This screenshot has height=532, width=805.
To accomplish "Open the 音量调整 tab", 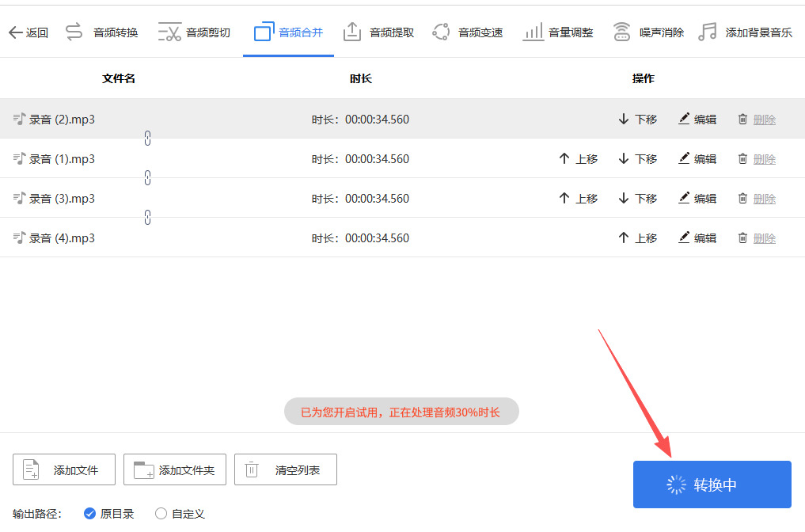I will pyautogui.click(x=557, y=32).
